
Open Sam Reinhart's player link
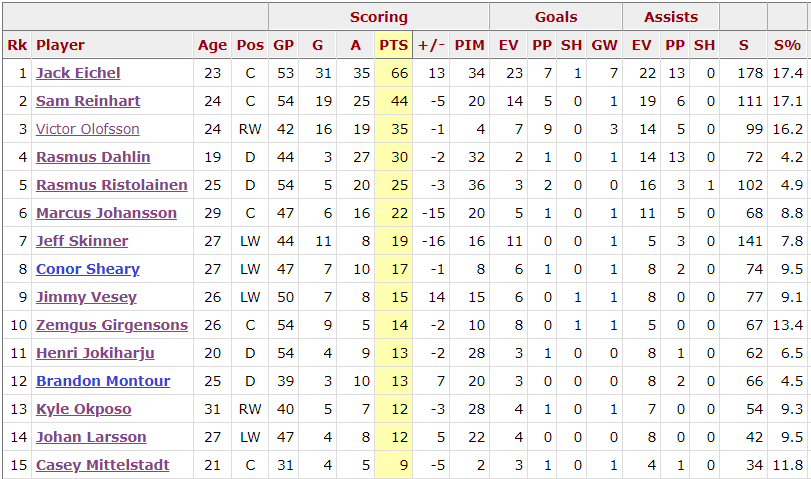coord(88,101)
